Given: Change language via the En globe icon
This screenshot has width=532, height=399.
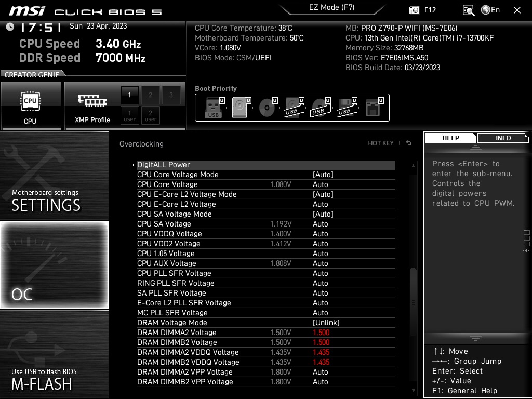Looking at the screenshot, I should pos(490,10).
